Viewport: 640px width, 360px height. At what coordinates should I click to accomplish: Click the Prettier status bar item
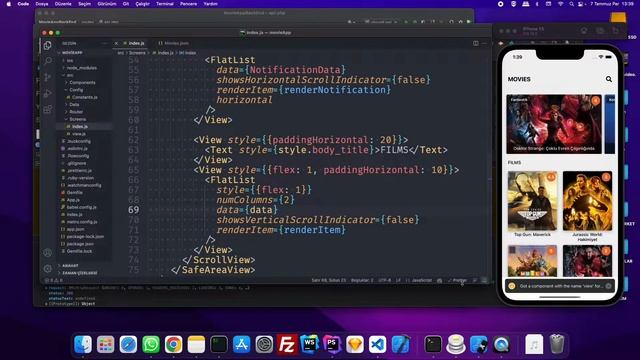click(458, 280)
